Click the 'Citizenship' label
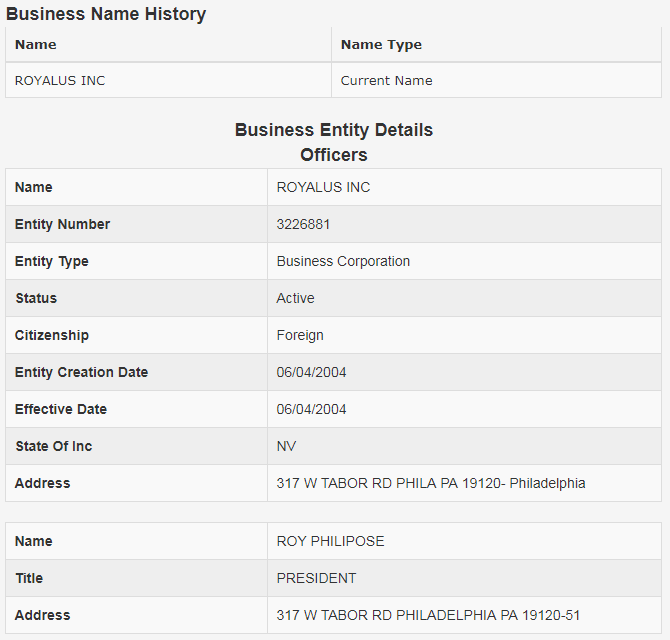The image size is (670, 640). (x=52, y=335)
